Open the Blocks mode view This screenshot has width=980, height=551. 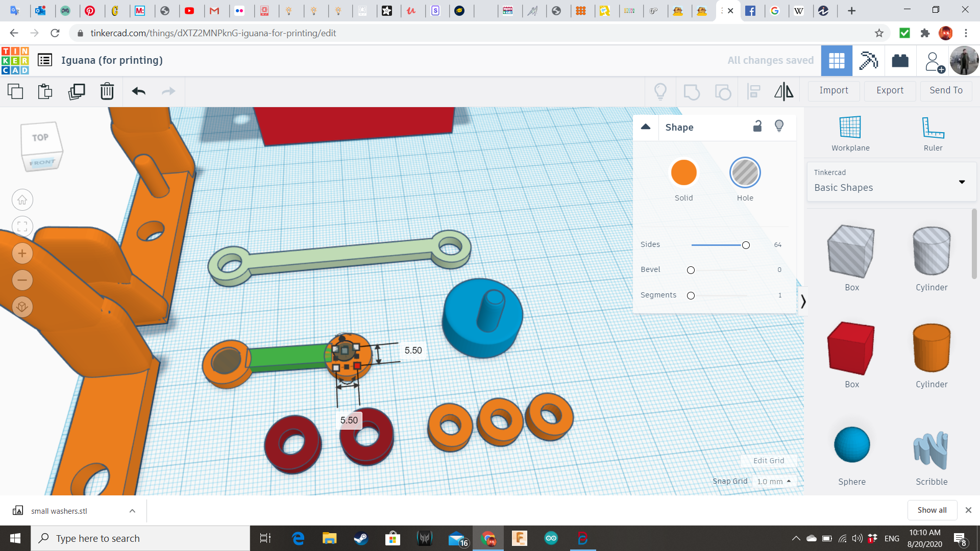click(x=868, y=61)
